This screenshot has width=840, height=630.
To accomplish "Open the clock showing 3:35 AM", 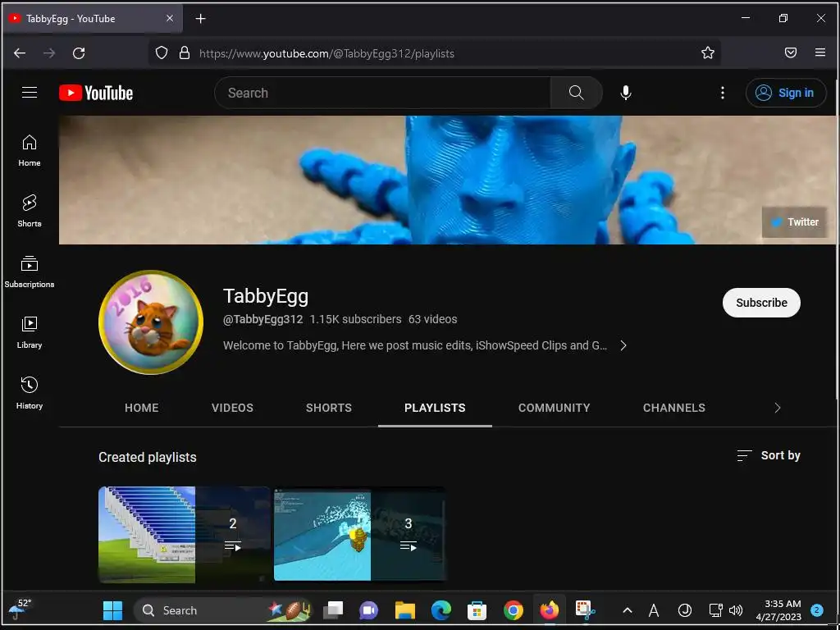I will point(778,610).
